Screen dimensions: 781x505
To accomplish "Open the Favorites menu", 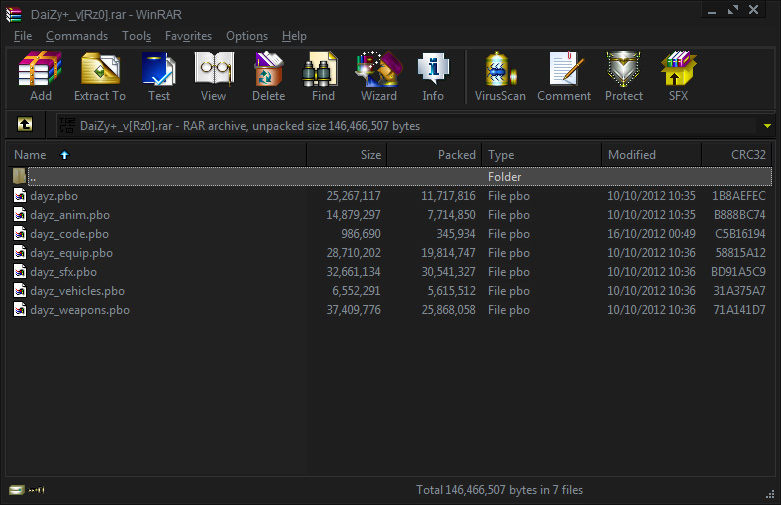I will coord(188,36).
